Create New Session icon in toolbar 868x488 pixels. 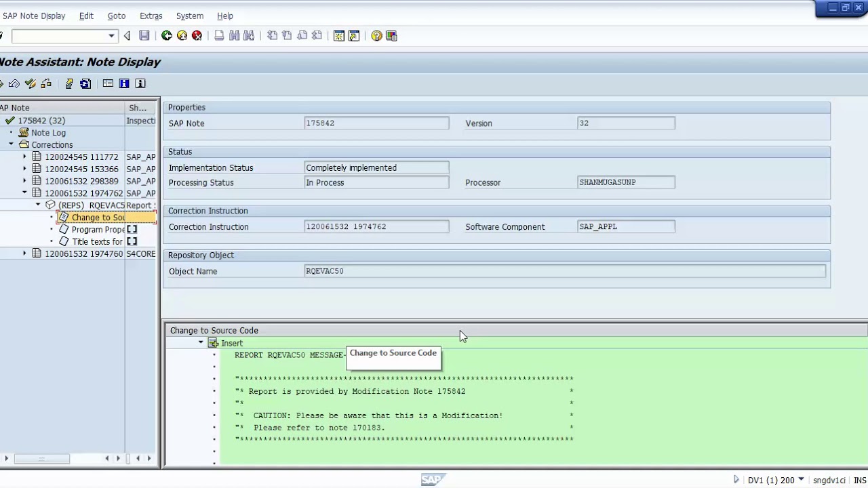coord(339,36)
